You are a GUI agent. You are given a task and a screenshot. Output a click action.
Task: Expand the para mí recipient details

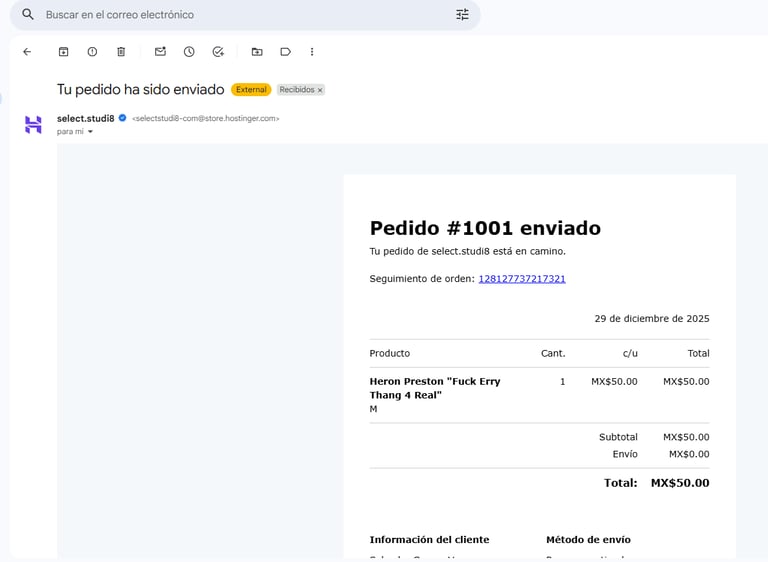[90, 131]
